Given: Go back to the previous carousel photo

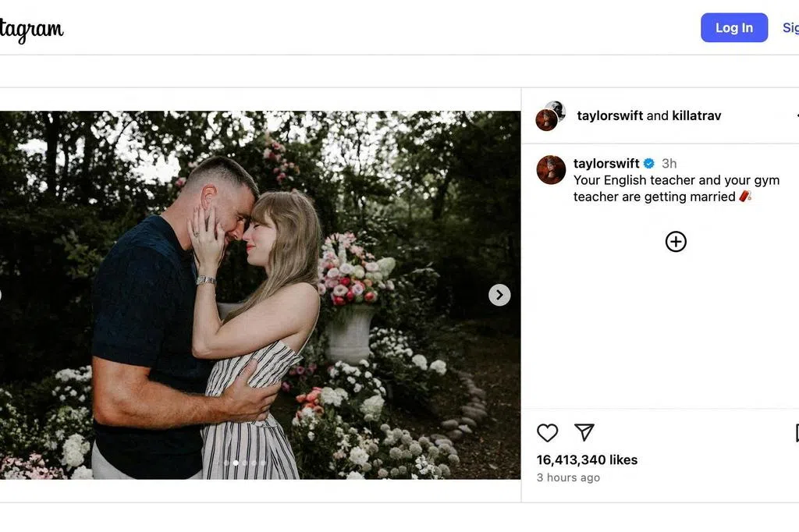Looking at the screenshot, I should click(2, 295).
